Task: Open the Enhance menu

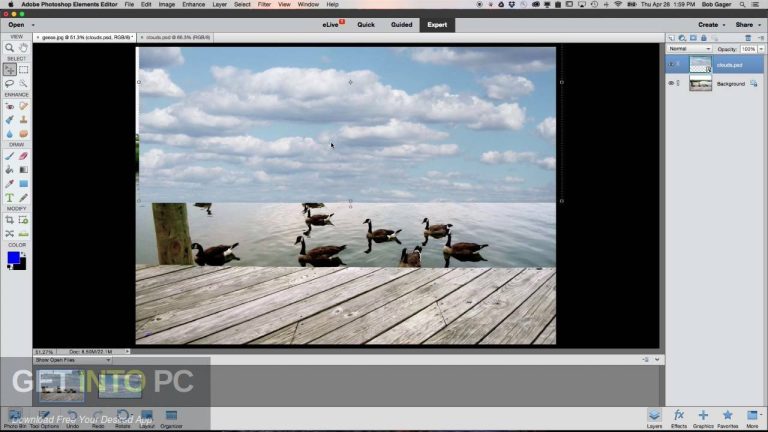Action: (x=193, y=4)
